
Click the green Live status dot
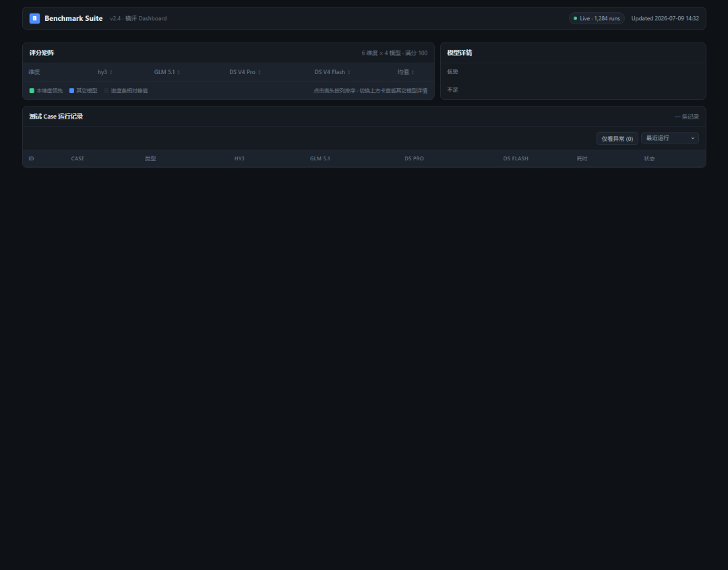click(x=575, y=19)
